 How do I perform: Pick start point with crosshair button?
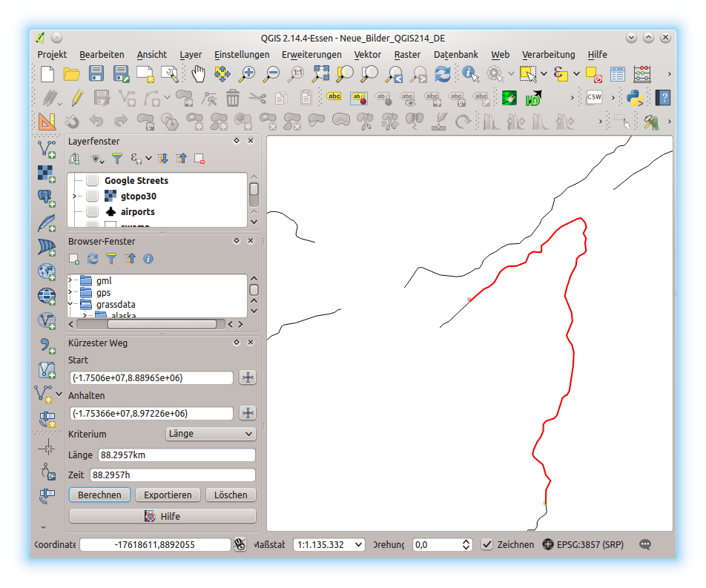coord(248,377)
